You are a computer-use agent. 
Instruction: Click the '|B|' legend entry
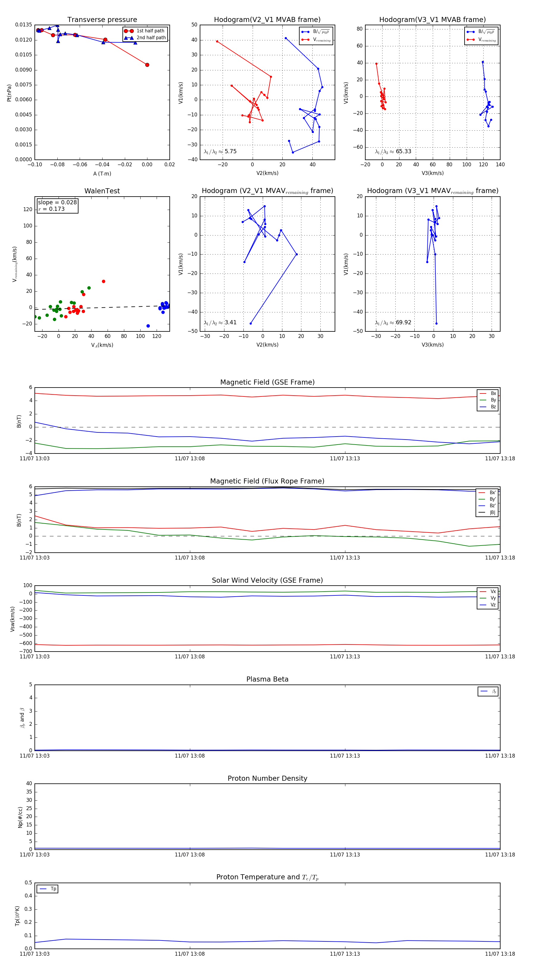[x=487, y=513]
